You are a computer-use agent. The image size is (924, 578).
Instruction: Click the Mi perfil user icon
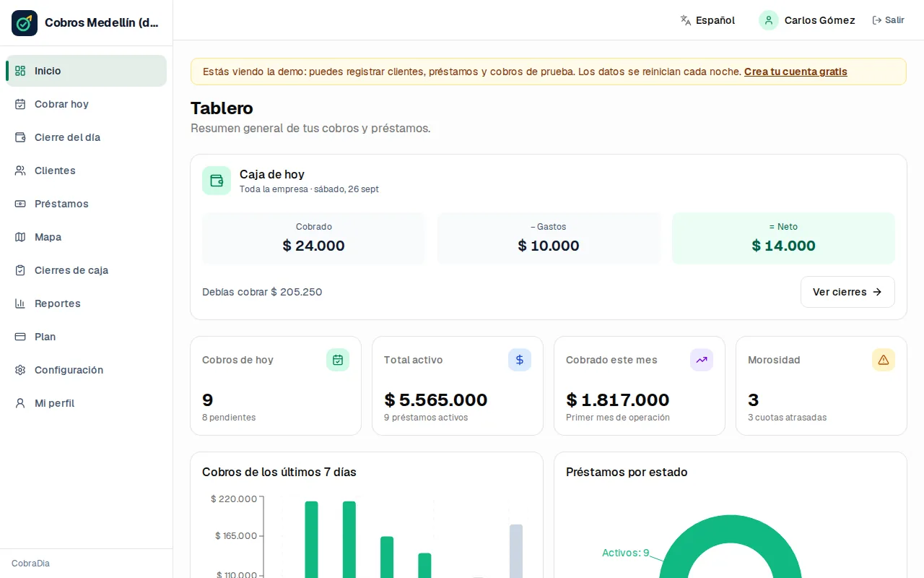click(20, 403)
